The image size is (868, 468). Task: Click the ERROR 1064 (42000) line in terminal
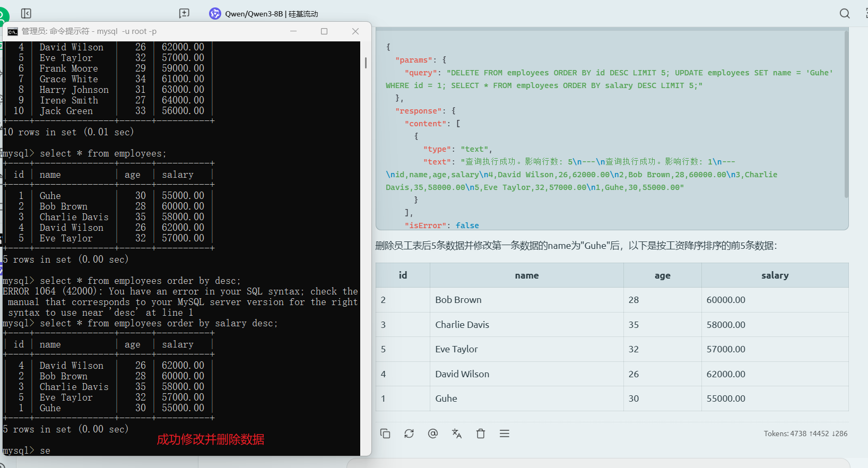pos(180,291)
